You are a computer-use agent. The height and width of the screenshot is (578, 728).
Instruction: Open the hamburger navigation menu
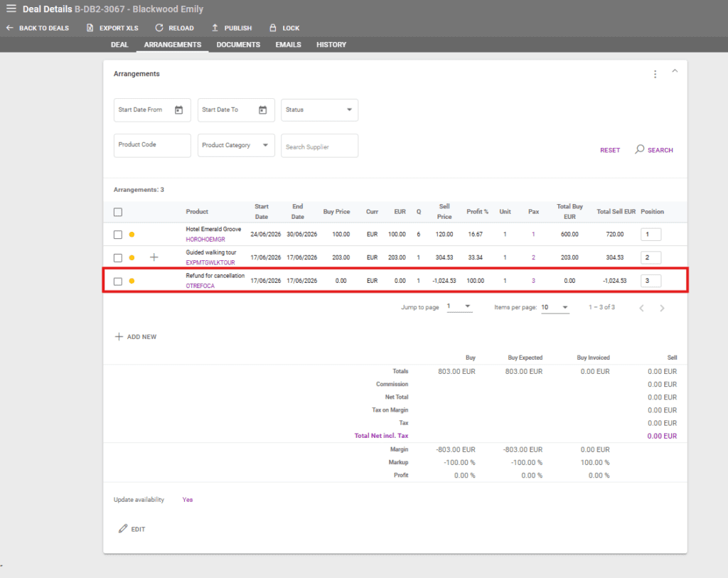pyautogui.click(x=11, y=9)
